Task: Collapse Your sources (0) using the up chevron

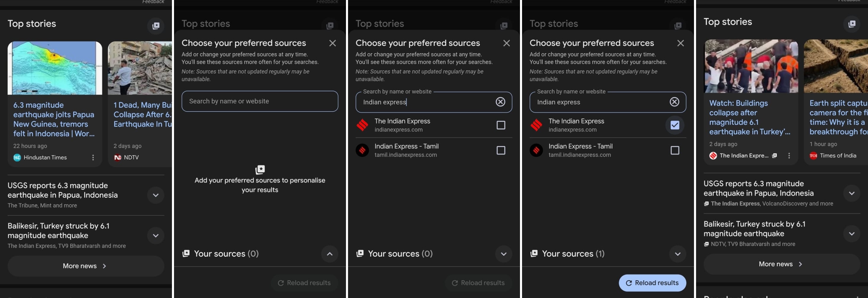Action: pos(330,254)
